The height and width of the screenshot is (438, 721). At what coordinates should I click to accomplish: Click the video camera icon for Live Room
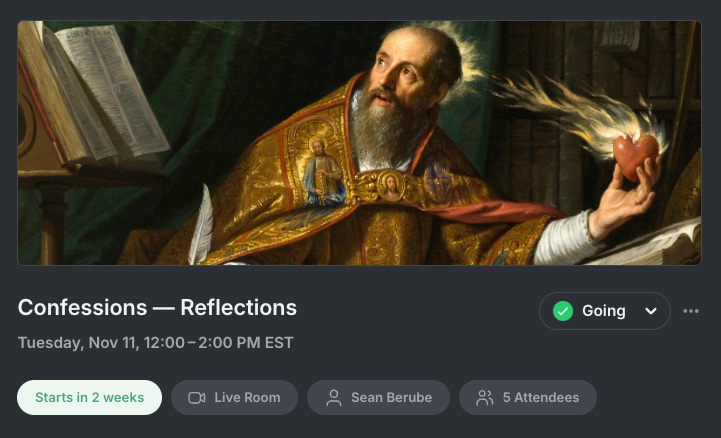[x=197, y=398]
